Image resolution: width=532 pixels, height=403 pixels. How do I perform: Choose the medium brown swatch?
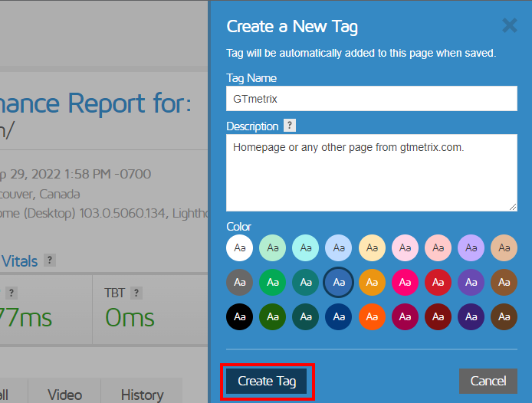coord(504,282)
